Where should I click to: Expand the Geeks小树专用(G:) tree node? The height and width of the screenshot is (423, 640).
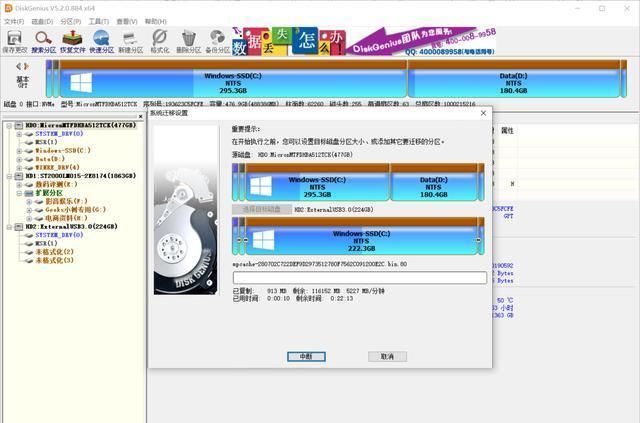point(29,210)
